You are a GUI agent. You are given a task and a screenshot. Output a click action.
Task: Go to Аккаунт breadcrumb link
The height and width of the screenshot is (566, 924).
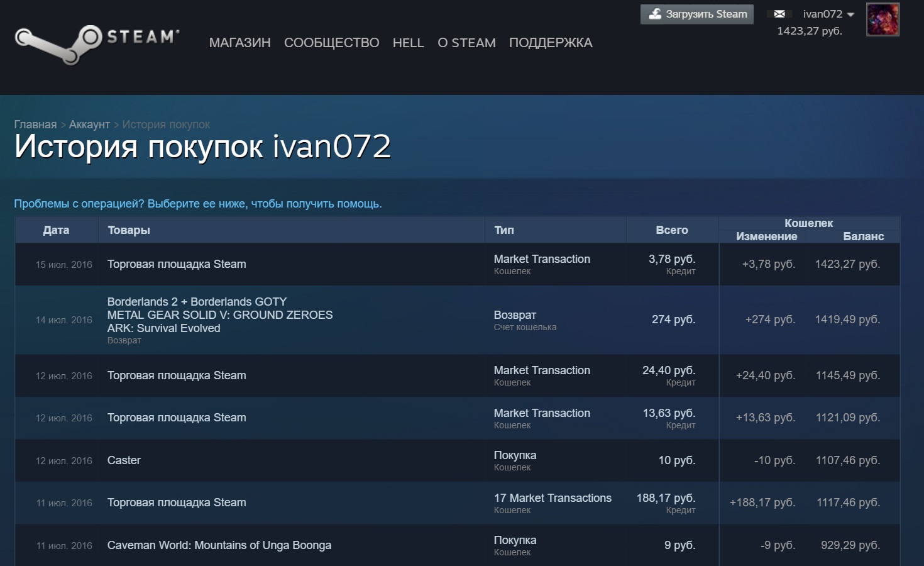pos(89,125)
